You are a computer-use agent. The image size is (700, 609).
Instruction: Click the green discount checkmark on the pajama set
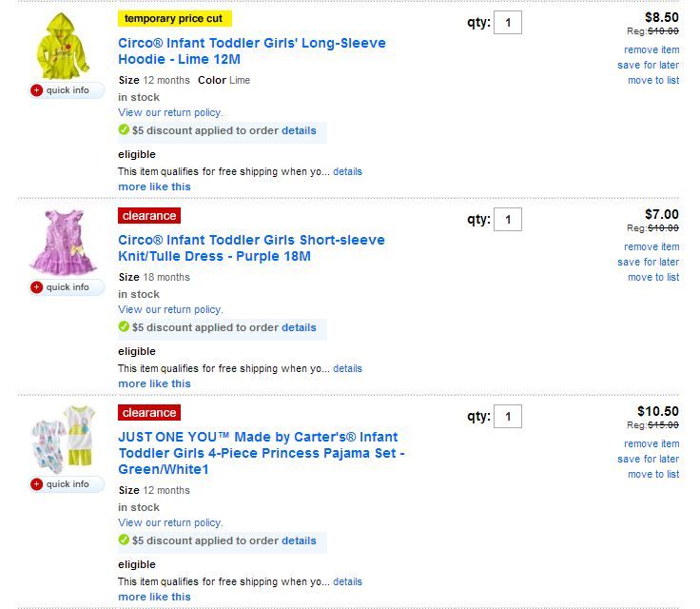[x=124, y=540]
